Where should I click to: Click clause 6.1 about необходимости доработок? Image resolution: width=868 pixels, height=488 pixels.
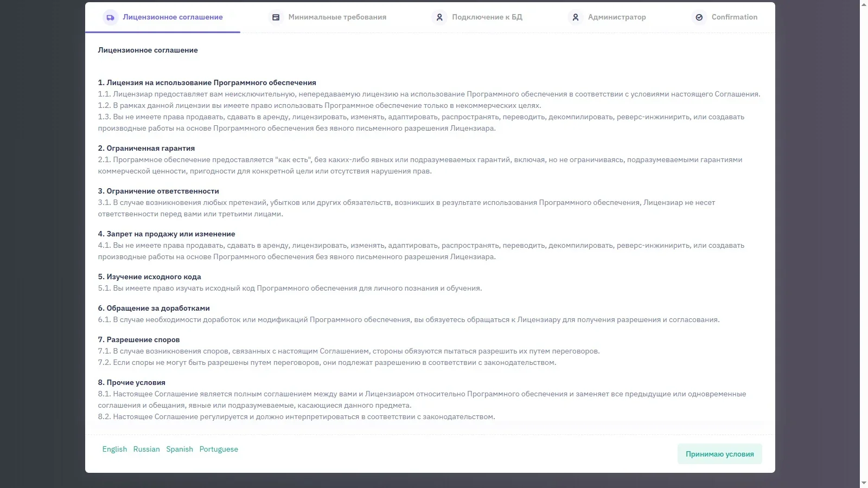[409, 319]
